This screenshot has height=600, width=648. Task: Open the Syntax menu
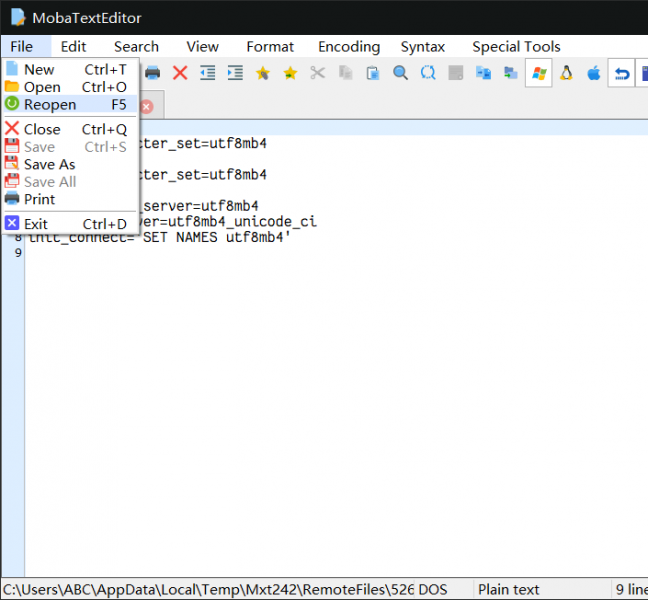423,47
